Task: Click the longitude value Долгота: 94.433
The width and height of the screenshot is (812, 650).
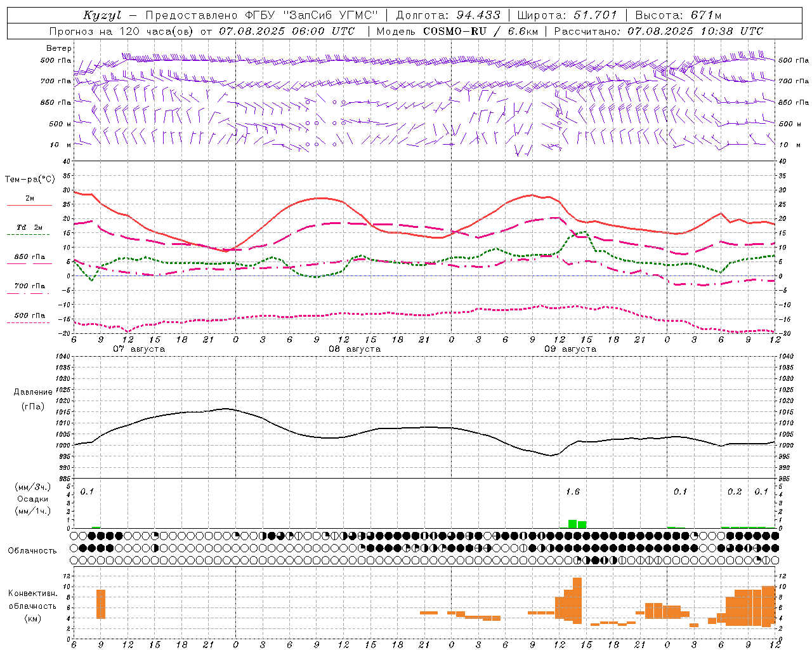Action: 448,15
